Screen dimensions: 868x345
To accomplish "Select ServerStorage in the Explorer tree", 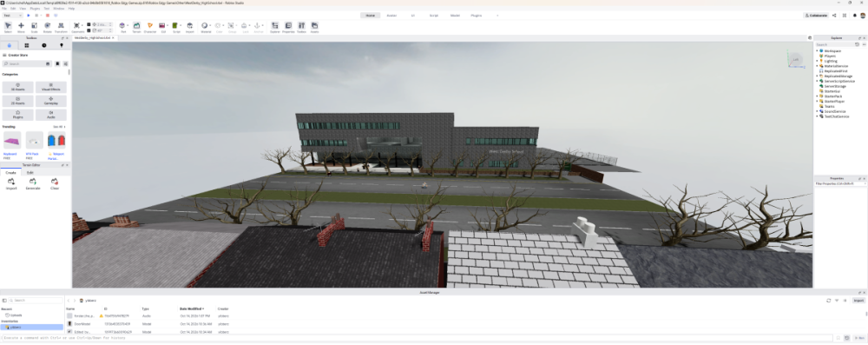I will 834,86.
